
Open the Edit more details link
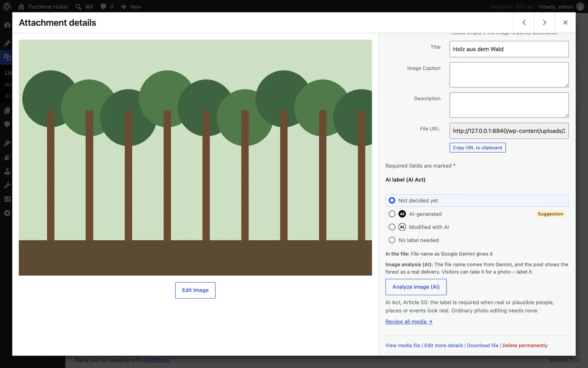pyautogui.click(x=444, y=346)
